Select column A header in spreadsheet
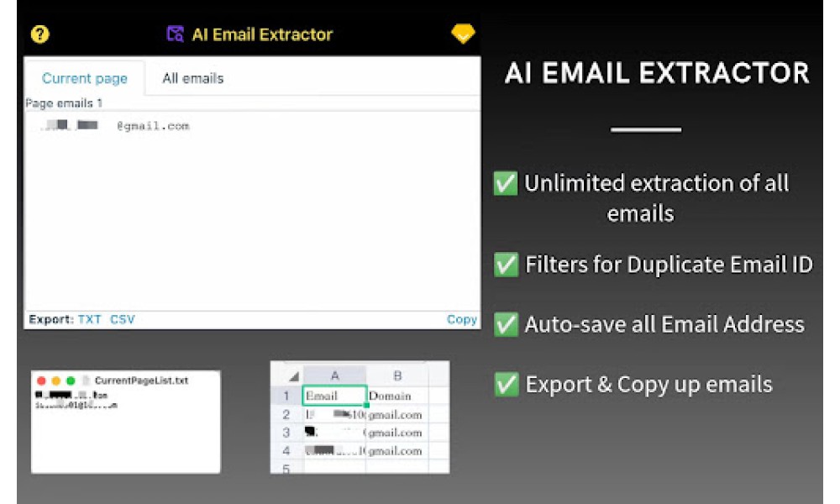This screenshot has width=840, height=504. click(x=334, y=375)
